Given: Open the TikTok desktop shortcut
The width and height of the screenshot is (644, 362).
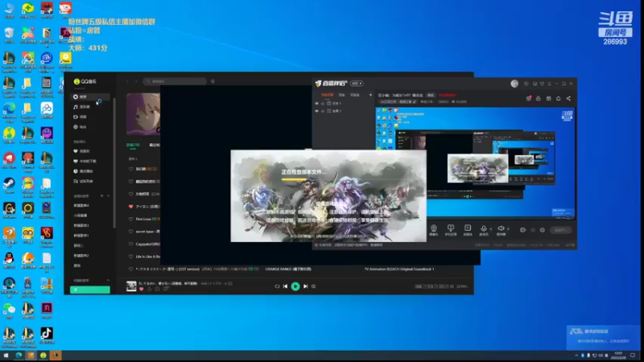Looking at the screenshot, I should click(47, 335).
